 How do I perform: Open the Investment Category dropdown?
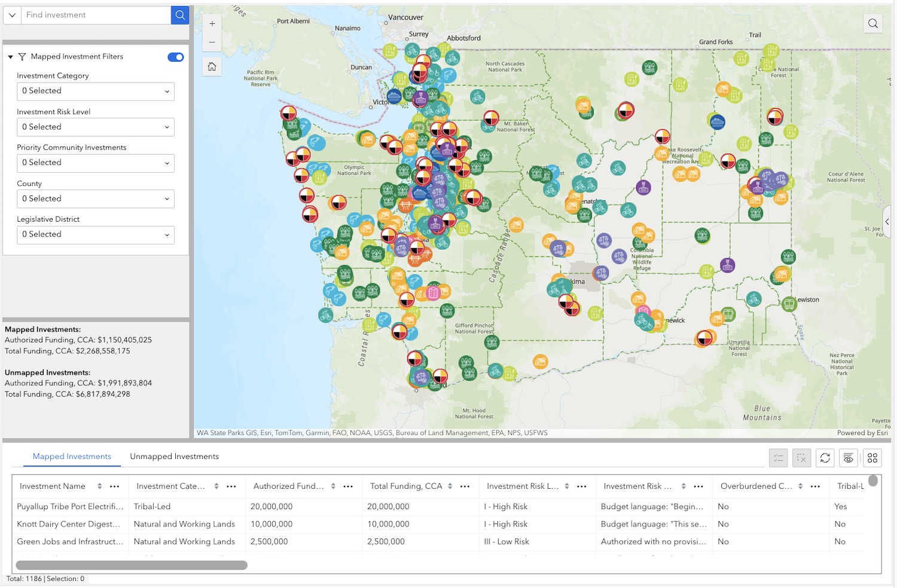(x=96, y=91)
